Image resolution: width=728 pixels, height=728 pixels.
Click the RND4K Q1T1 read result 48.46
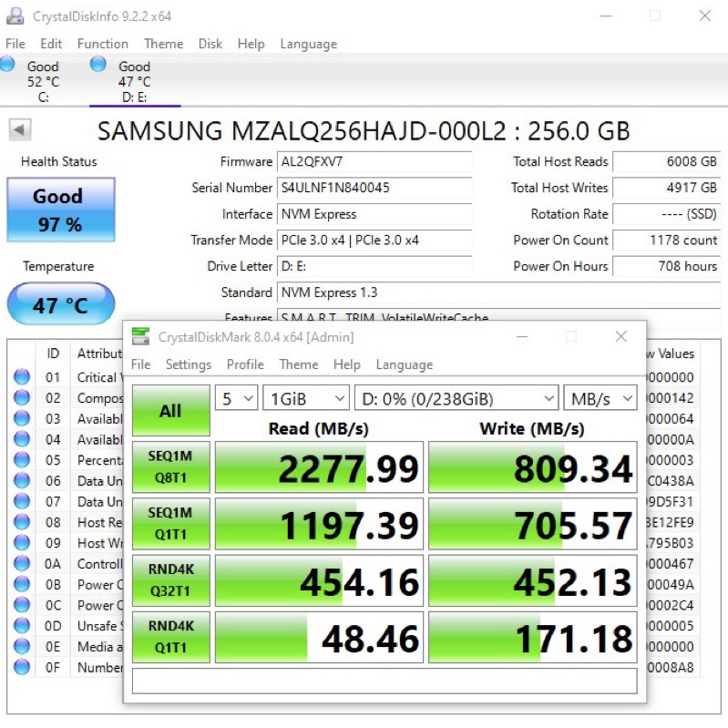tap(319, 637)
